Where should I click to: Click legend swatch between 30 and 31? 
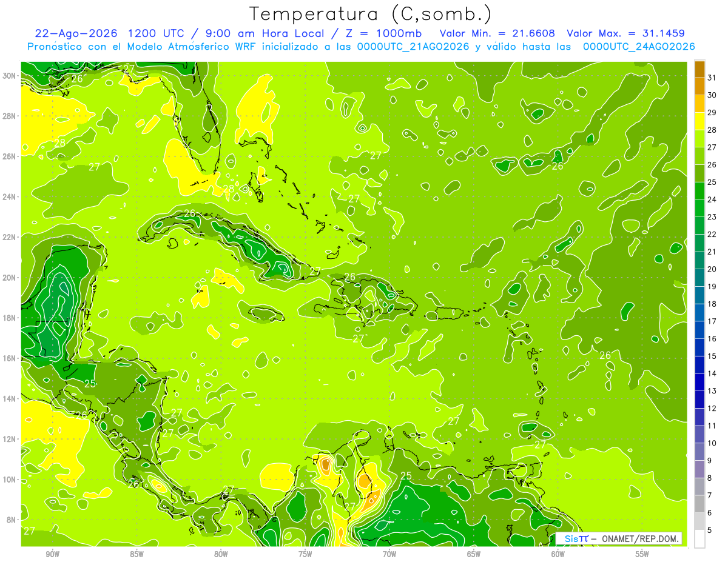point(700,87)
